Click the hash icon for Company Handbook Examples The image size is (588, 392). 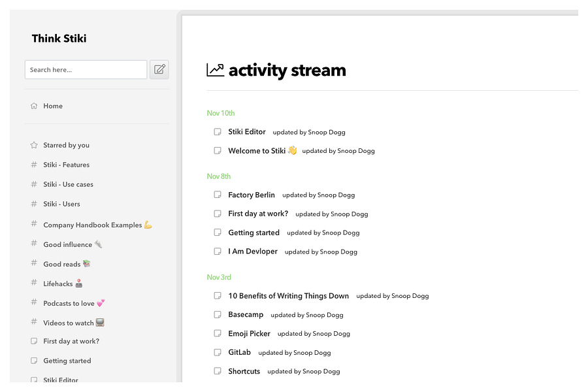click(x=34, y=223)
